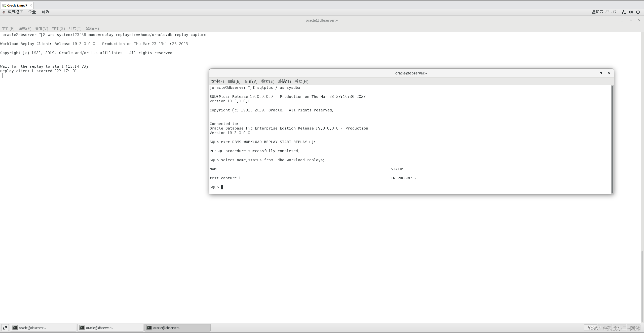Viewport: 644px width, 333px height.
Task: Open 文件(F) menu in background terminal window
Action: pos(8,28)
